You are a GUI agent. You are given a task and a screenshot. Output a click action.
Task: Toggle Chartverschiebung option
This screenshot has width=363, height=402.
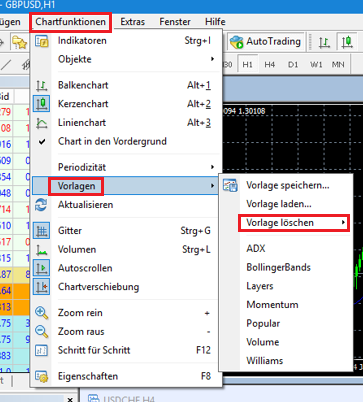coord(126,287)
